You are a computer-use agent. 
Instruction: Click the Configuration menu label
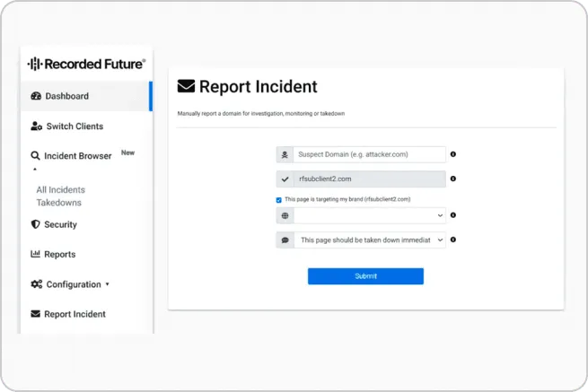[x=74, y=284]
